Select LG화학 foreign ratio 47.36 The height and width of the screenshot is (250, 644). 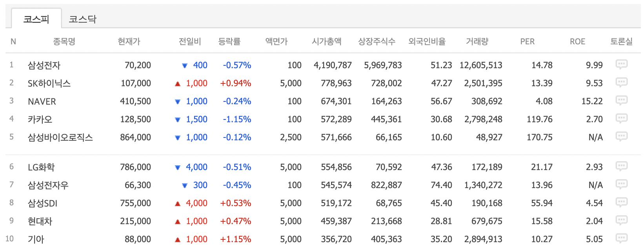[441, 167]
